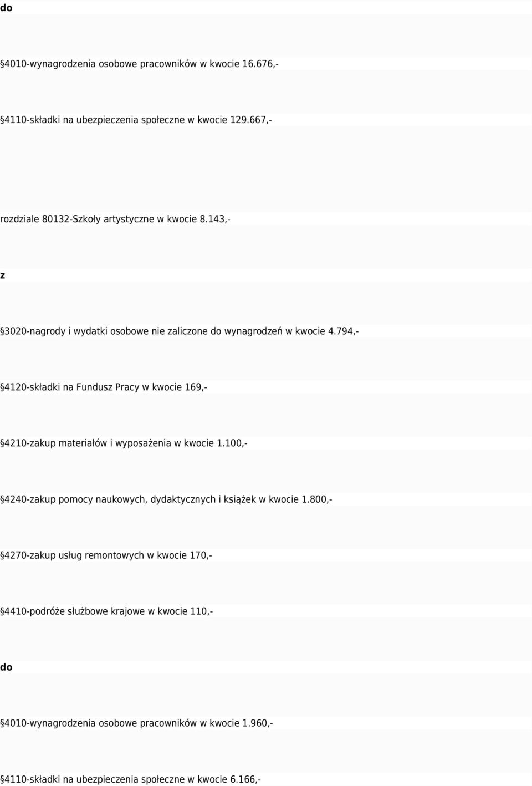Select the text line with amount 129.667,-
The height and width of the screenshot is (786, 532).
point(136,119)
